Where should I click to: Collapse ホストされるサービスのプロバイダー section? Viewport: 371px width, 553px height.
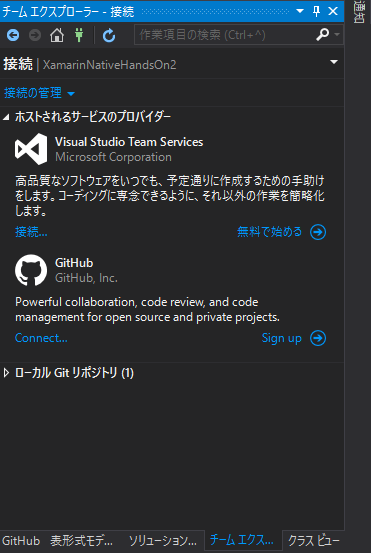(6, 117)
